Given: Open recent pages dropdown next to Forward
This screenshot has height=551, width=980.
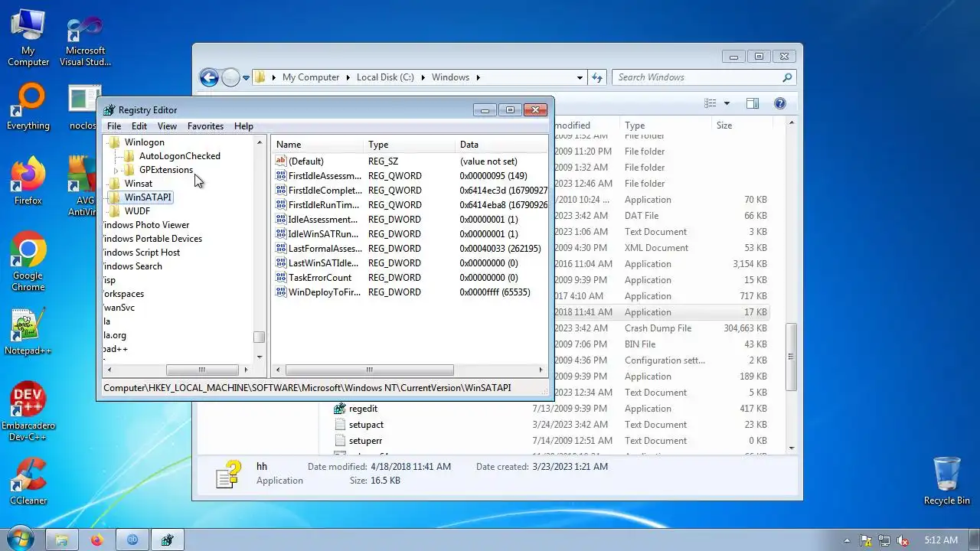Looking at the screenshot, I should click(246, 77).
